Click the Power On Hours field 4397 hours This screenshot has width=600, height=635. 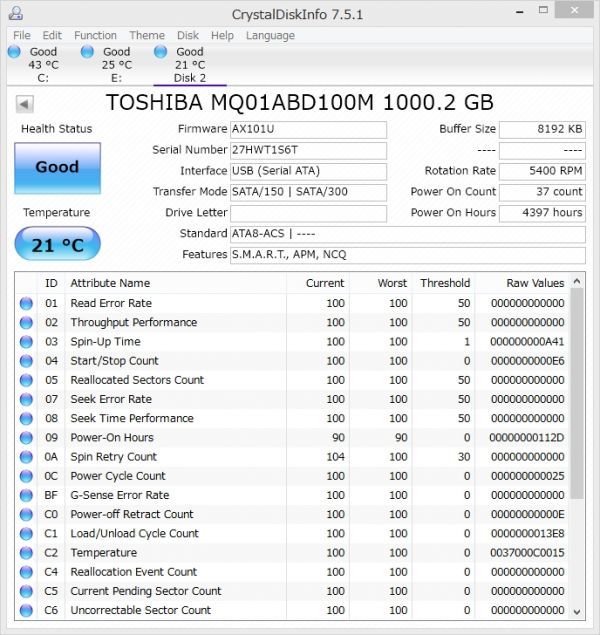542,213
